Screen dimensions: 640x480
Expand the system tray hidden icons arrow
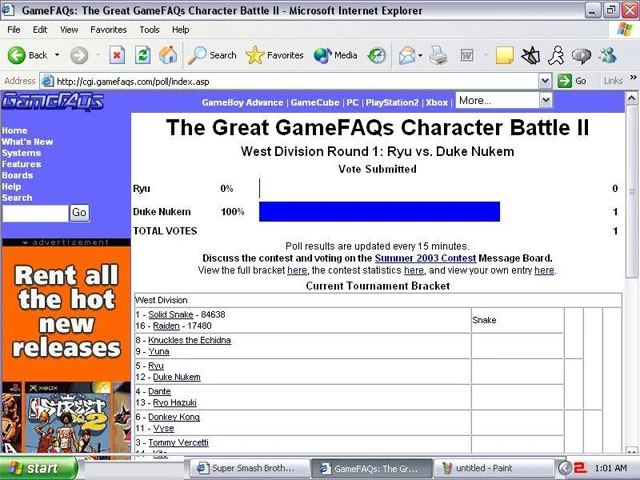point(565,468)
